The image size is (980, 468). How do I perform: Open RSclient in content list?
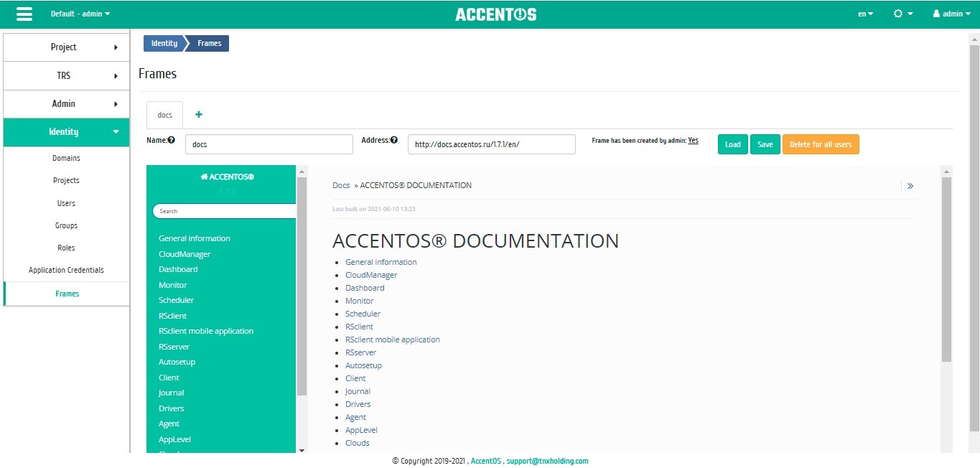(x=359, y=327)
